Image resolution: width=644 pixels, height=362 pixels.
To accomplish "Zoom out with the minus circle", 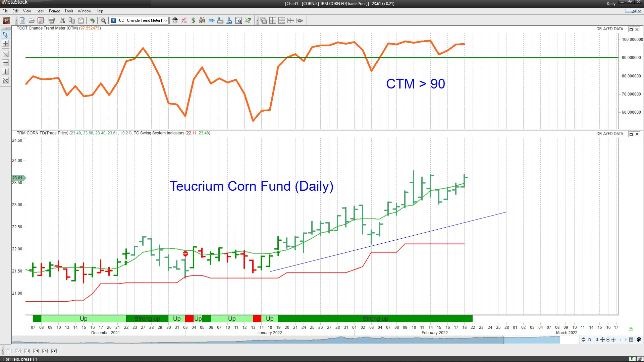I will 608,340.
